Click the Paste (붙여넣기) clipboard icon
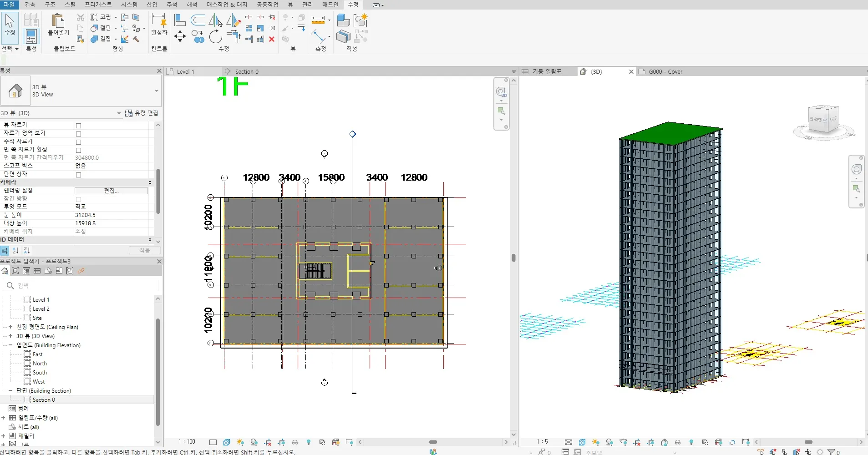The image size is (868, 455). [x=58, y=21]
